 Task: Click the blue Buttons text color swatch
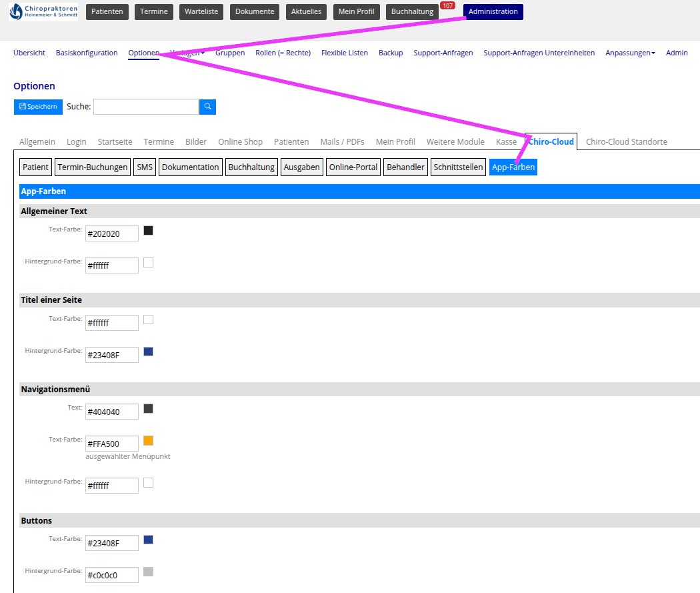pos(148,540)
